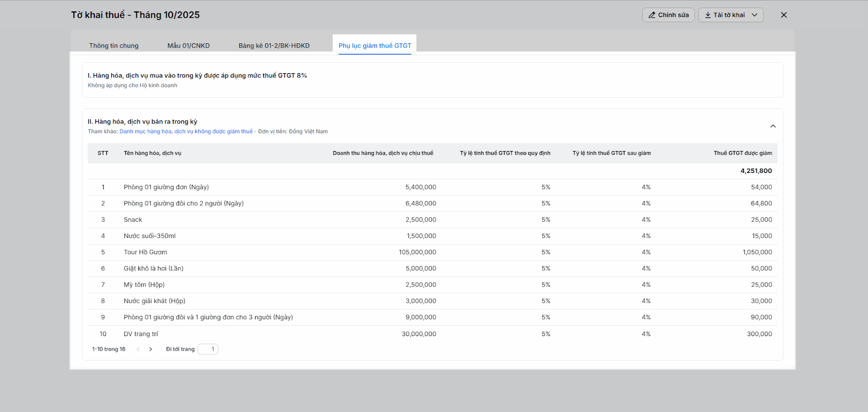The image size is (868, 412).
Task: Click the Snack row in the table
Action: pos(133,220)
